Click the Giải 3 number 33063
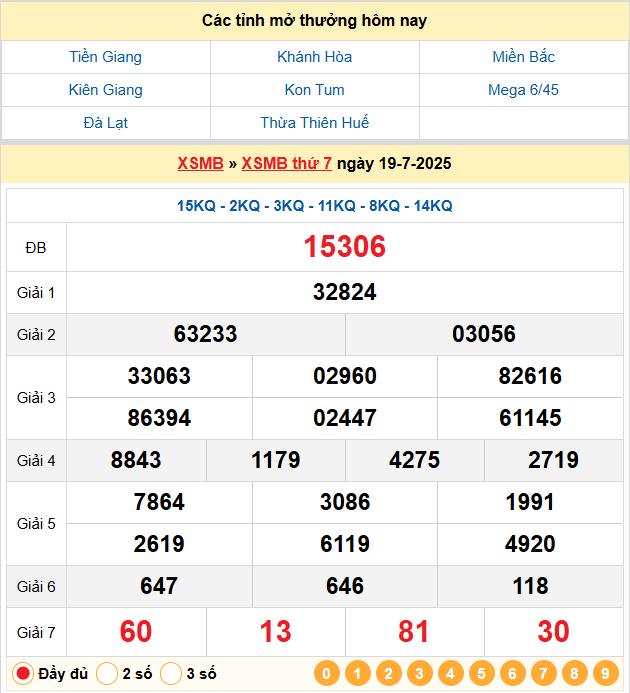Viewport: 630px width, 693px height. (x=159, y=376)
